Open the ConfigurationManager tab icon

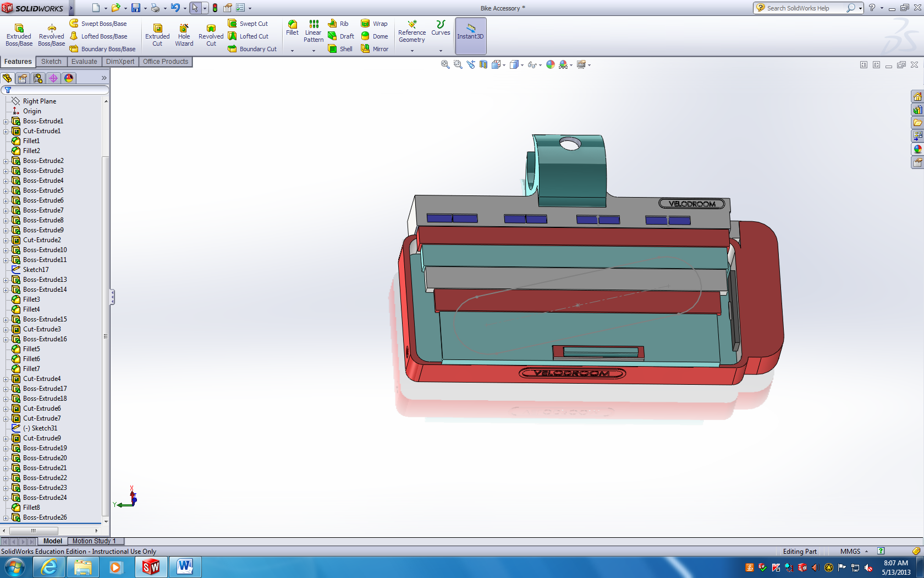click(38, 78)
